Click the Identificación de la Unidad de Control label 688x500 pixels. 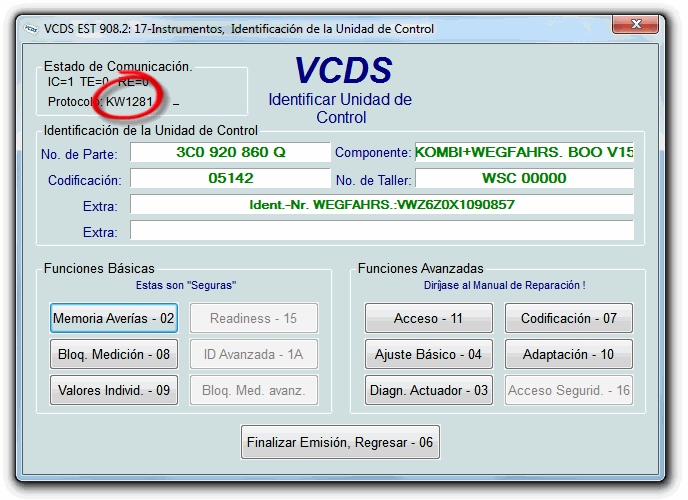click(x=150, y=131)
